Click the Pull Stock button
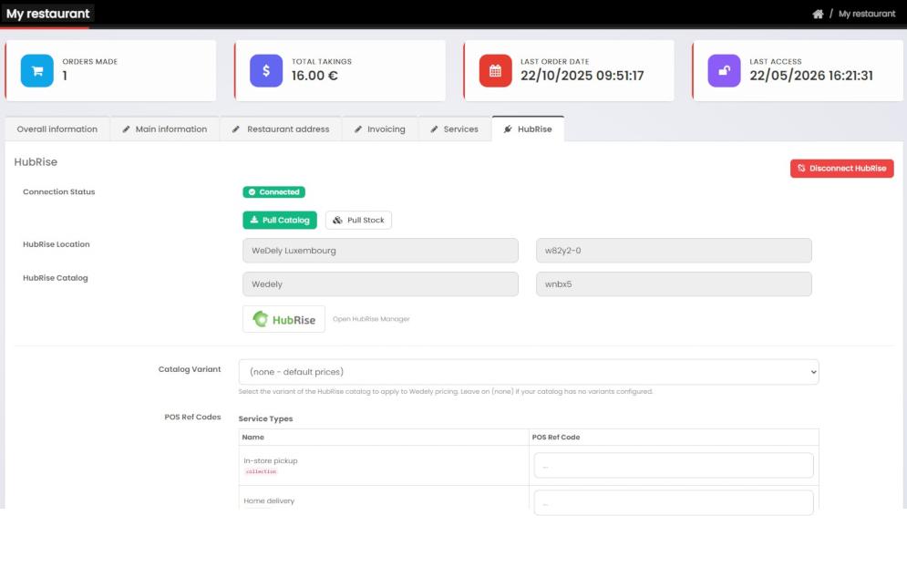 (358, 220)
